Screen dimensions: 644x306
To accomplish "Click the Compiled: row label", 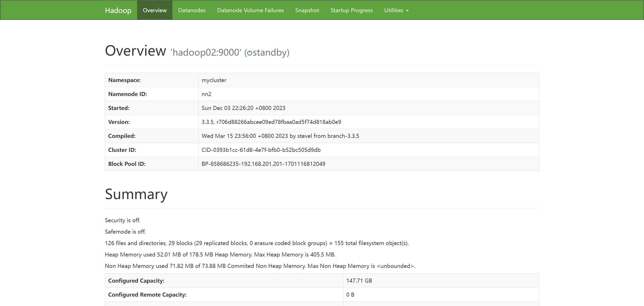I will point(122,136).
